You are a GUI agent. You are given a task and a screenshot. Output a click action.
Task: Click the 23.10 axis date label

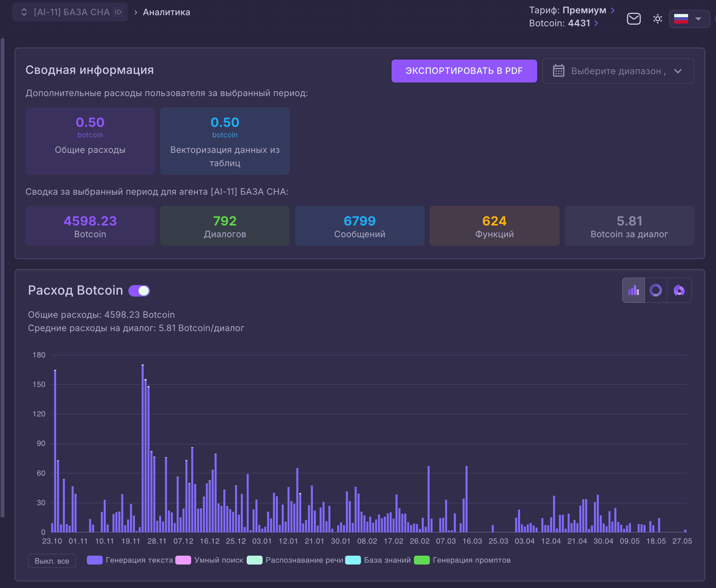(52, 541)
